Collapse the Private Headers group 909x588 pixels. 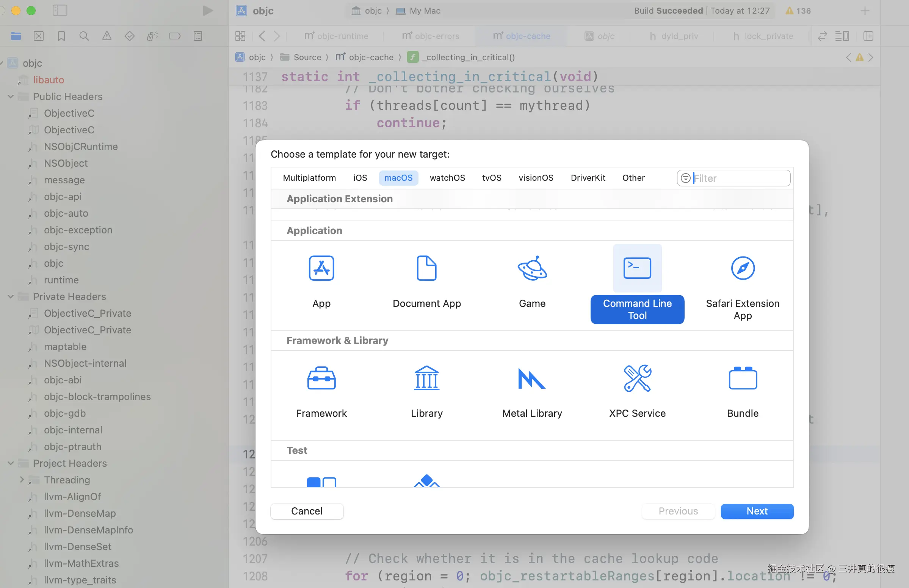11,297
